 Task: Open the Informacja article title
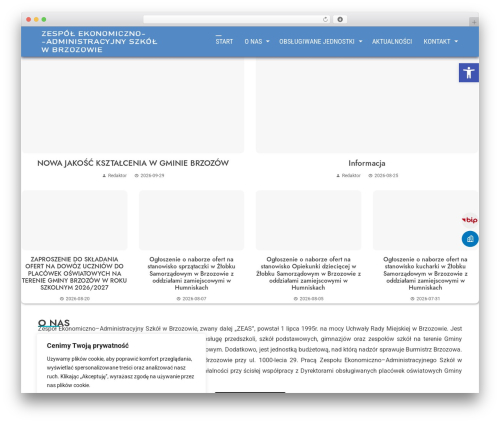[x=367, y=163]
